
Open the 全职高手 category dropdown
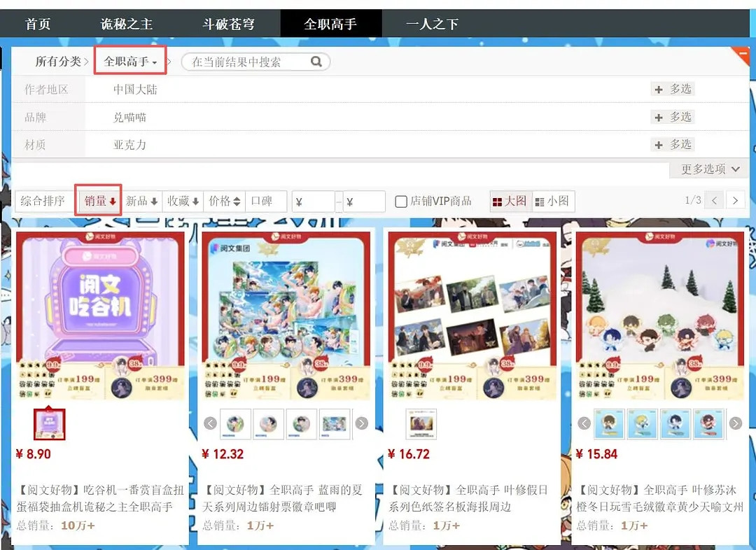point(130,61)
